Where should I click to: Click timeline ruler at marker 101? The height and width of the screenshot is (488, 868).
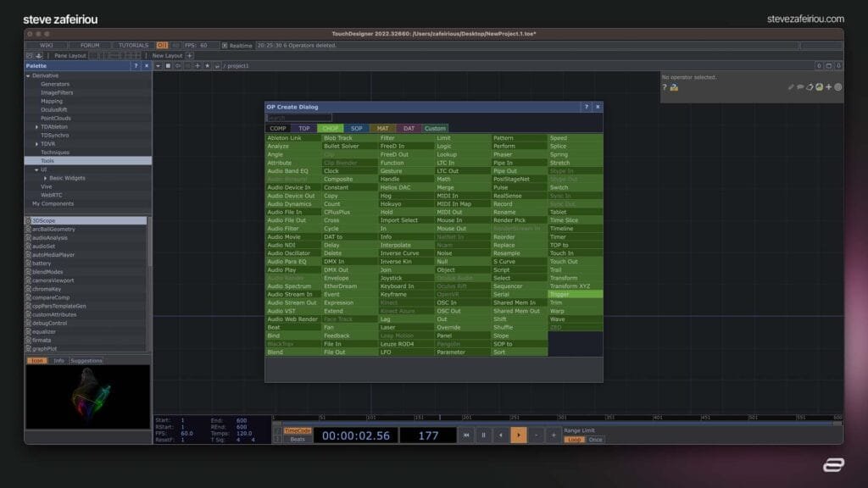click(x=371, y=417)
